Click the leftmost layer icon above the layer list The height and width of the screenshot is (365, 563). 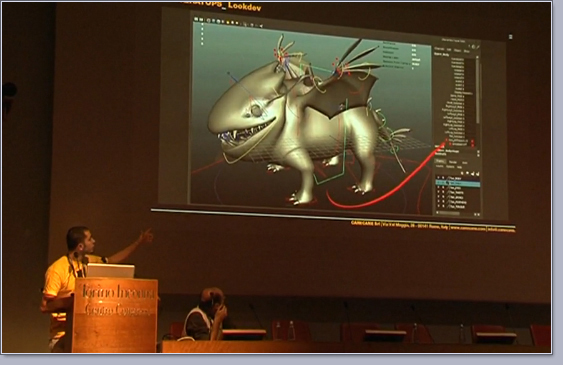[x=462, y=173]
